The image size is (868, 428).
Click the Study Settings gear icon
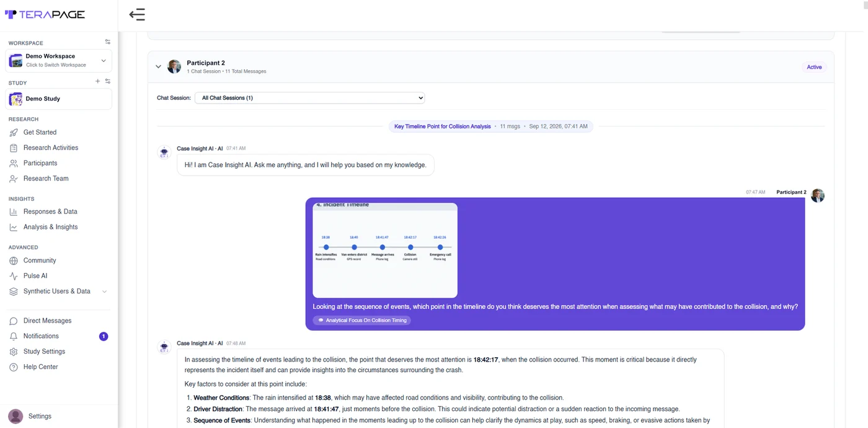14,352
